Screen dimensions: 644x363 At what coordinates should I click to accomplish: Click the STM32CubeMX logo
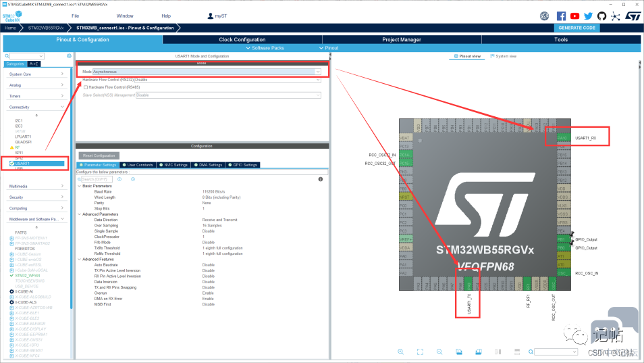(12, 16)
